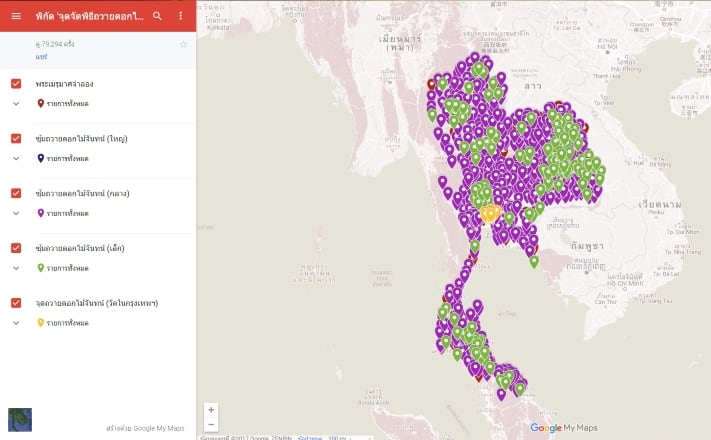Hide the ซุ้มถวายดอกไม้จันทน์ (เล็ก) layer
Screen dimensions: 711x440
(16, 248)
